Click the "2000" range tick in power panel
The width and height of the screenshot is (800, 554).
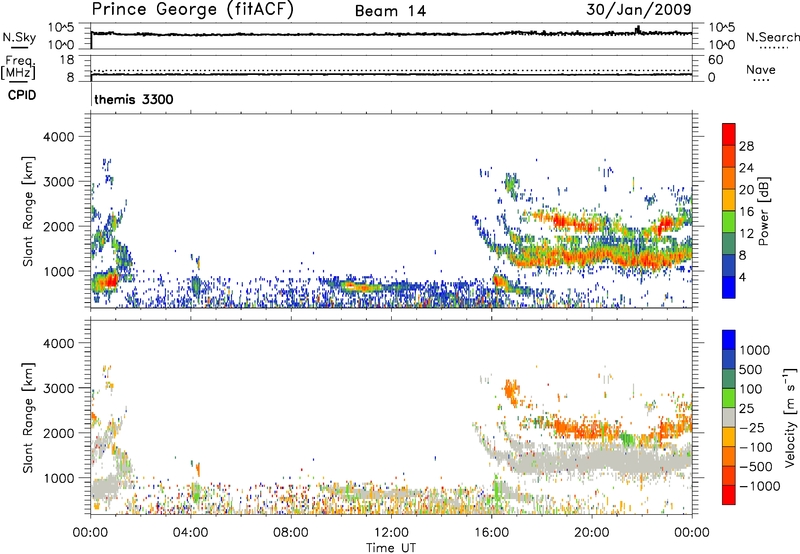[59, 226]
